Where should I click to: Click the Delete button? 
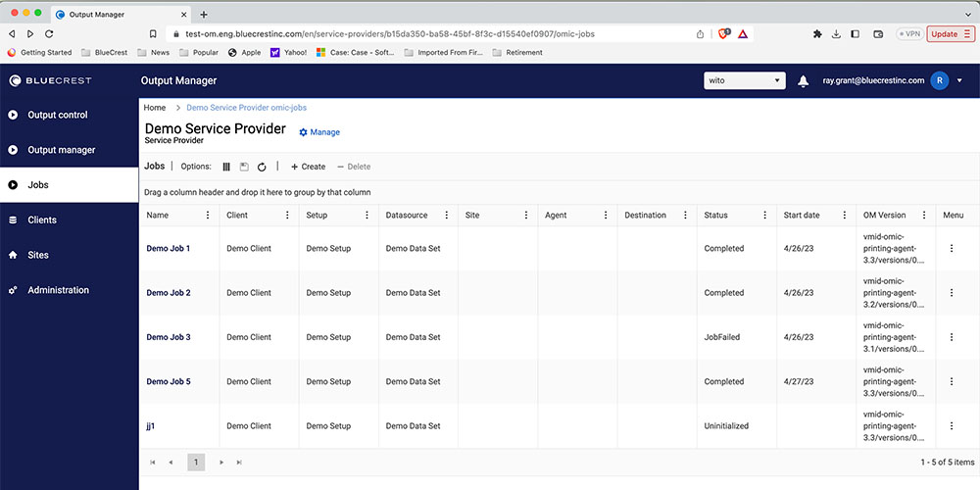[354, 167]
